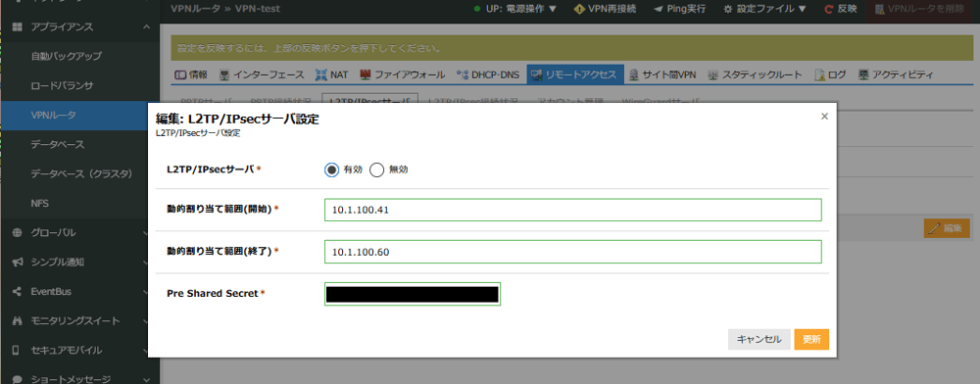The height and width of the screenshot is (384, 980).
Task: Switch to the アクティビティ tab
Action: coord(896,74)
